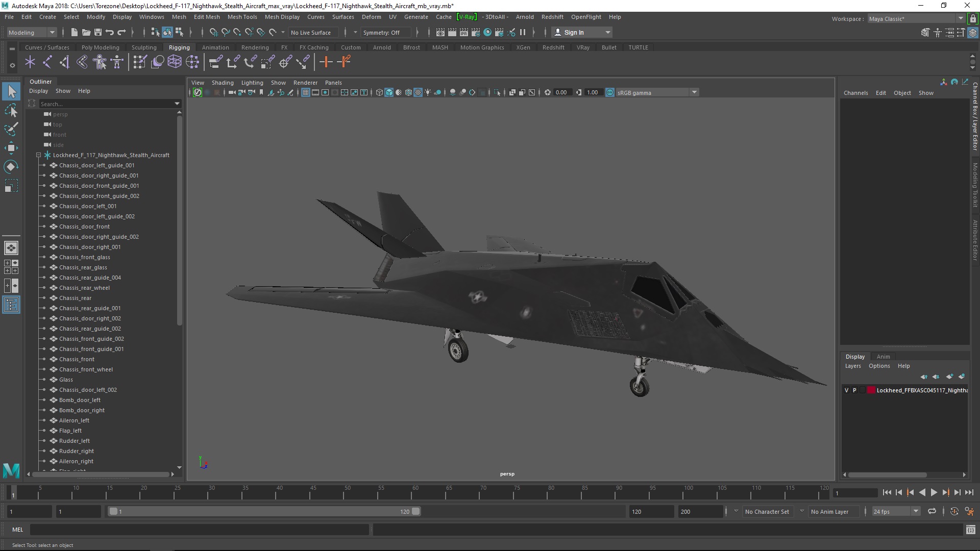Viewport: 980px width, 551px height.
Task: Switch to the Anim layer tab
Action: [883, 357]
